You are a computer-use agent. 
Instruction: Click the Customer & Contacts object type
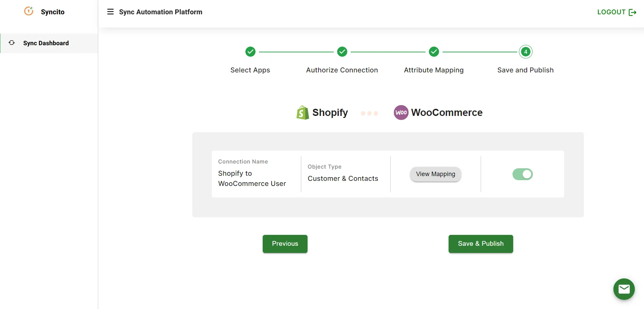click(343, 178)
